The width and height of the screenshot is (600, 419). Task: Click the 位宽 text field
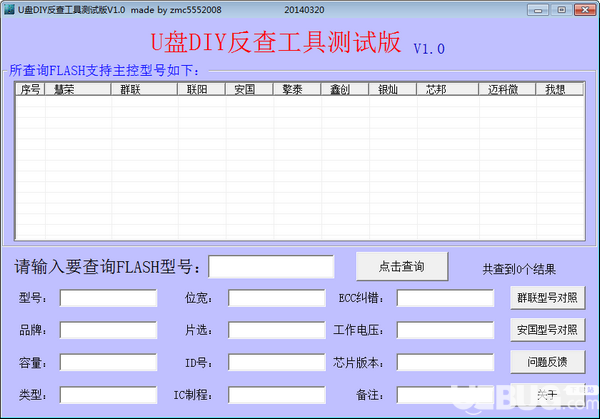click(x=277, y=298)
